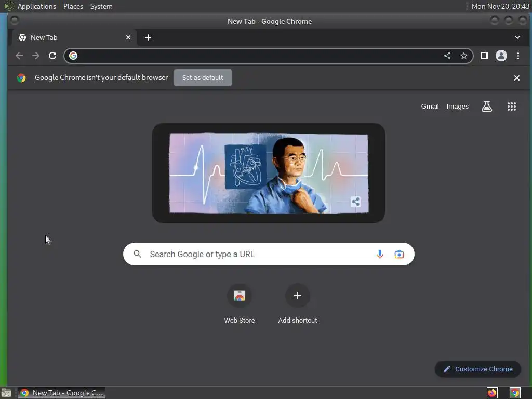Image resolution: width=532 pixels, height=399 pixels.
Task: Go back using the browser back arrow
Action: pos(19,56)
